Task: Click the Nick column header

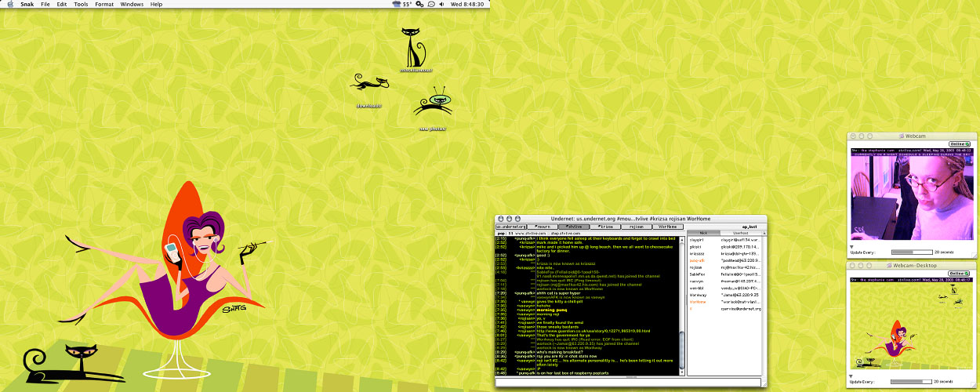Action: point(703,233)
